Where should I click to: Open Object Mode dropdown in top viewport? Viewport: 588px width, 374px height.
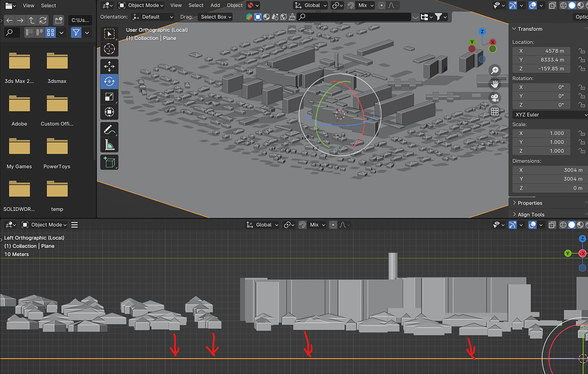tap(141, 5)
